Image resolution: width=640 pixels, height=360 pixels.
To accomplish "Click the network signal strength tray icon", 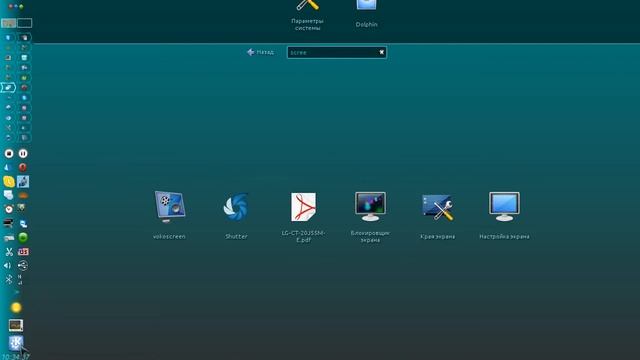I will tap(20, 280).
